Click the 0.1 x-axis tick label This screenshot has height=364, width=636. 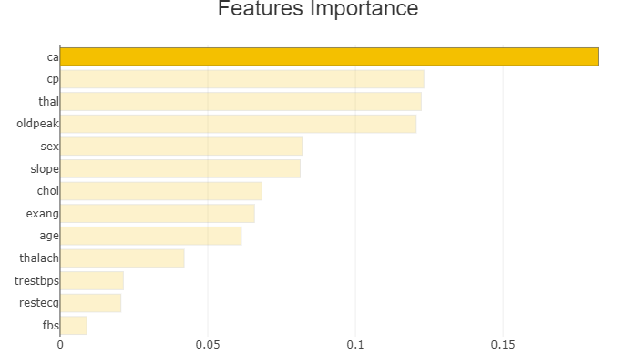[x=355, y=346]
